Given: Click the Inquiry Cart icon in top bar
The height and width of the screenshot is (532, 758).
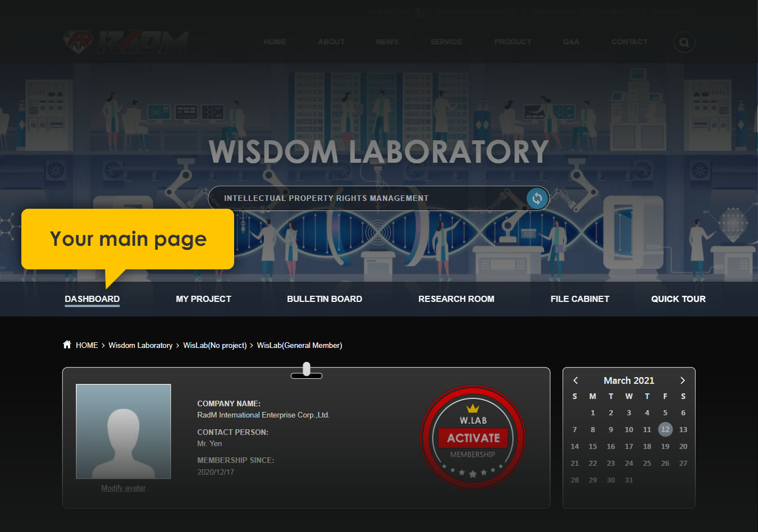Looking at the screenshot, I should (x=420, y=12).
